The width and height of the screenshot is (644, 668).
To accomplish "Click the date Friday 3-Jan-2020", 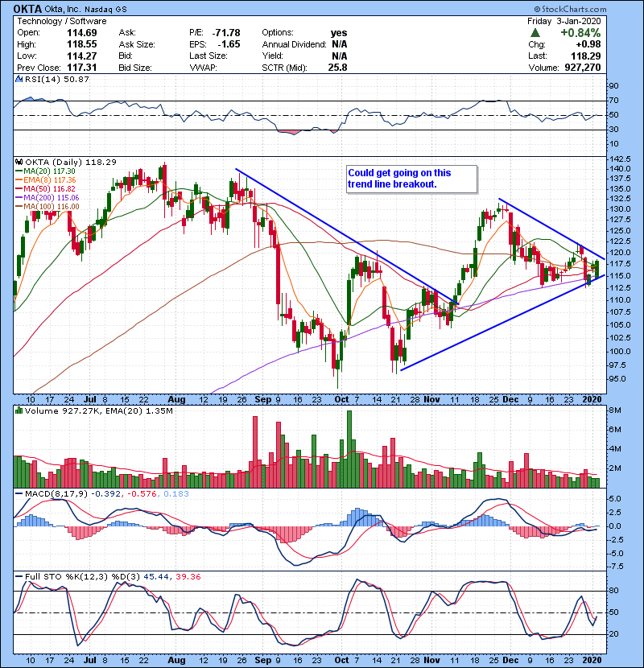I will (563, 21).
